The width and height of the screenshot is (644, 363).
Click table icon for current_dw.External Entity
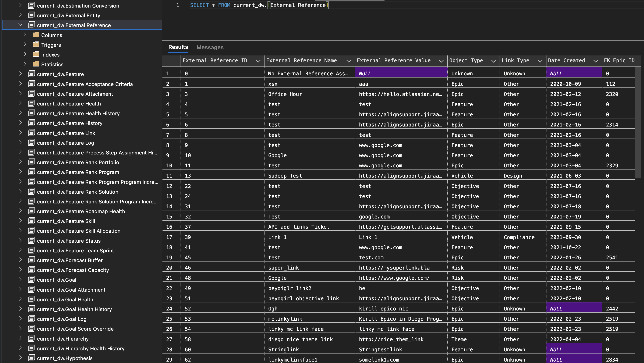[x=31, y=15]
